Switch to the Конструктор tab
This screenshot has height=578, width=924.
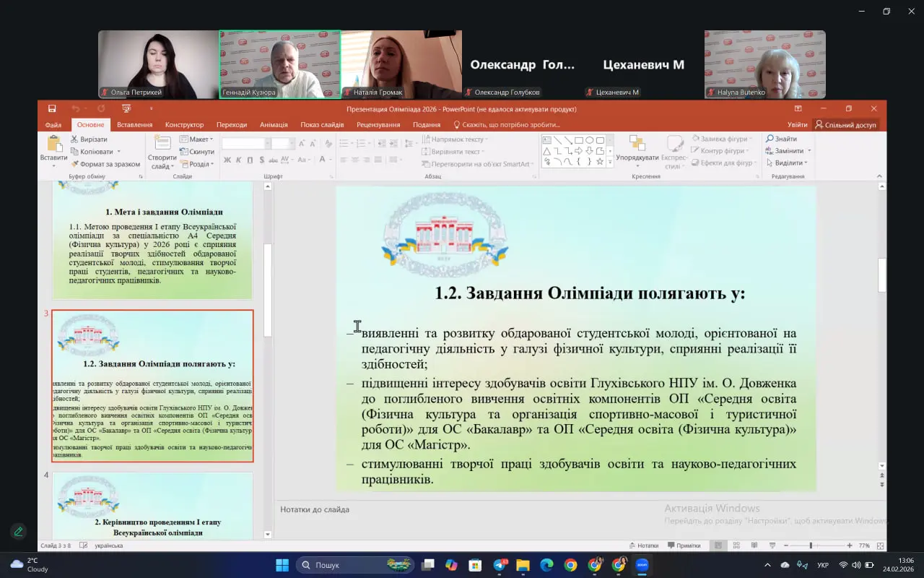click(x=184, y=125)
